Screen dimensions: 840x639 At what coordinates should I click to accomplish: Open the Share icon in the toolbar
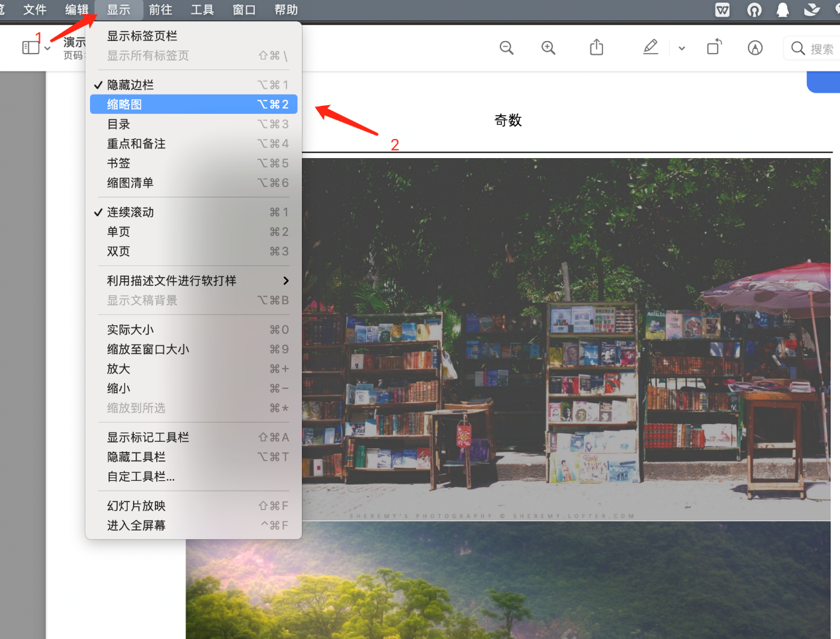(x=596, y=47)
